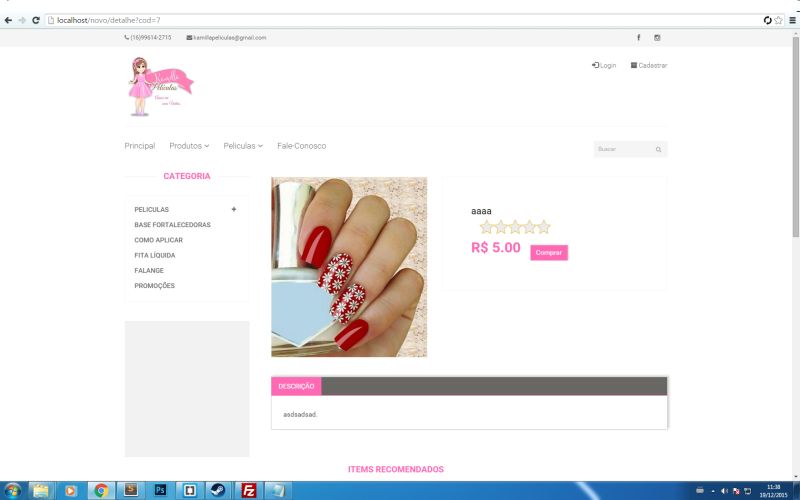
Task: Select PELICULAS in the category sidebar
Action: click(x=152, y=210)
